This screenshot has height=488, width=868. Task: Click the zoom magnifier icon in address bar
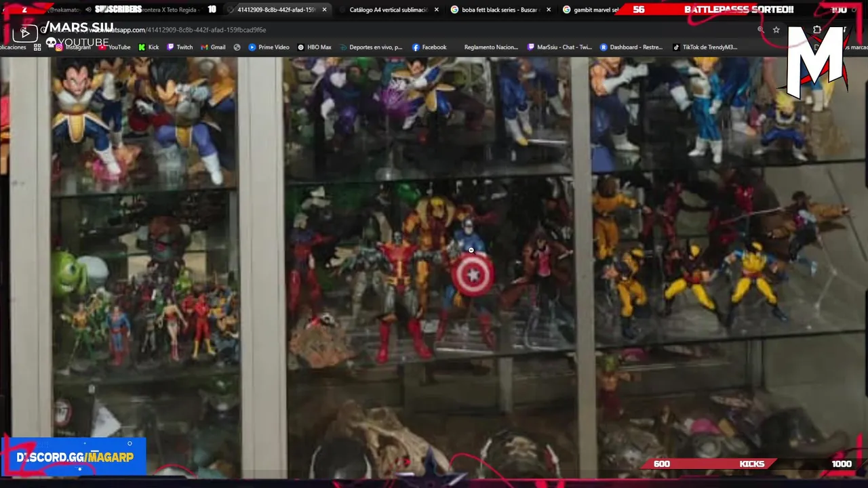(x=761, y=30)
